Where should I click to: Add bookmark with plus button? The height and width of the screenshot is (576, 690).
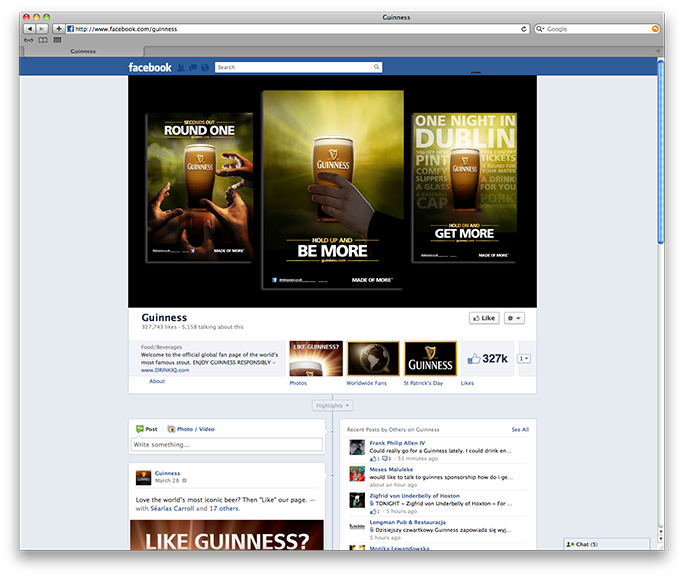[58, 29]
